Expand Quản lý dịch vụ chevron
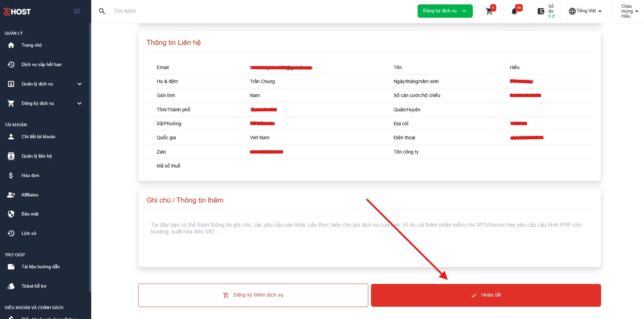Viewport: 644px width, 319px height. tap(79, 84)
